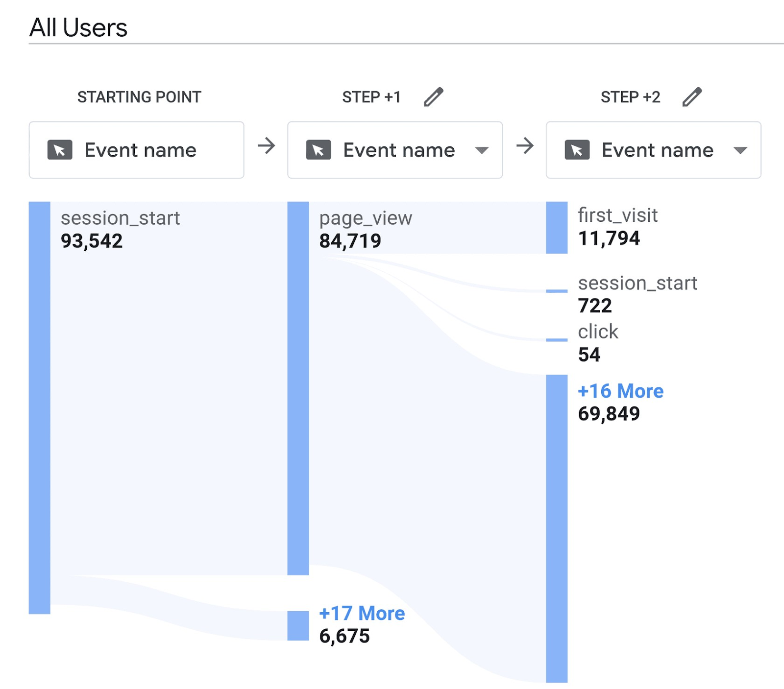Click the value 722
Image resolution: width=784 pixels, height=689 pixels.
pyautogui.click(x=595, y=306)
